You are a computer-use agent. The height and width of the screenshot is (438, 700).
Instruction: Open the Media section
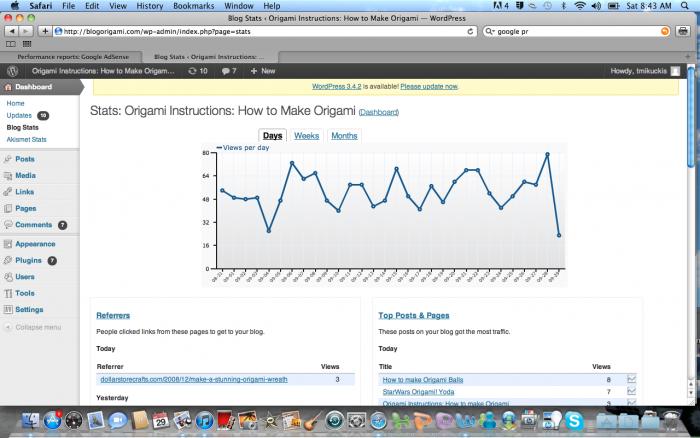pyautogui.click(x=25, y=175)
